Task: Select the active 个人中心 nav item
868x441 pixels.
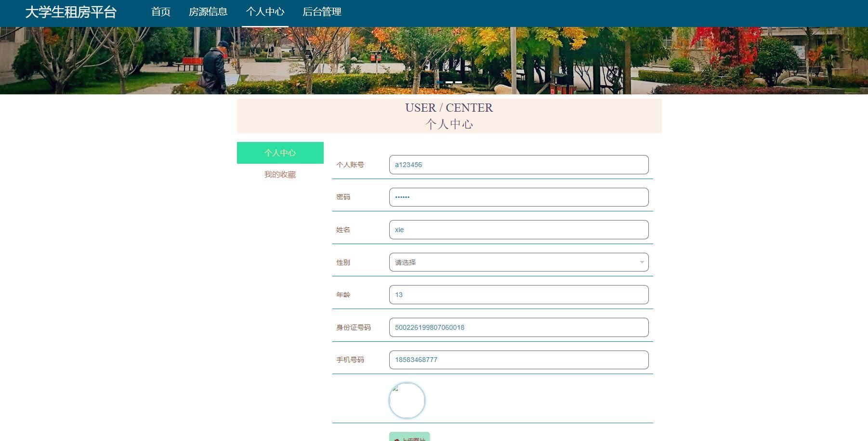Action: click(x=265, y=12)
